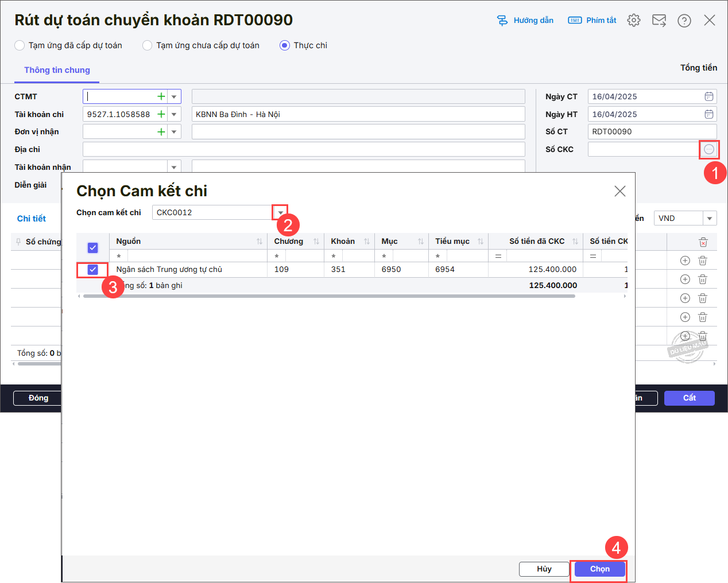Open the Ngày CT calendar picker
Viewport: 728px width, 583px height.
(x=709, y=96)
